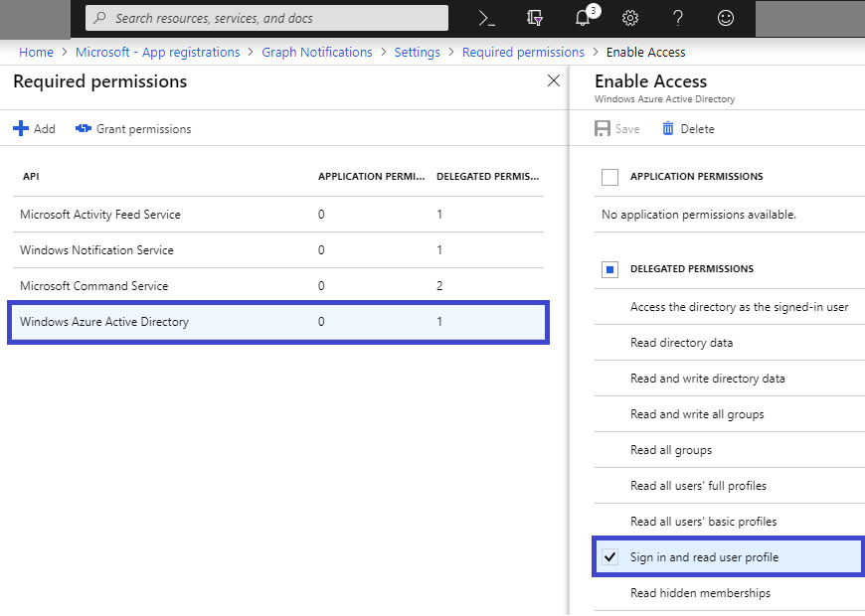
Task: Open the portal settings gear
Action: pyautogui.click(x=630, y=18)
